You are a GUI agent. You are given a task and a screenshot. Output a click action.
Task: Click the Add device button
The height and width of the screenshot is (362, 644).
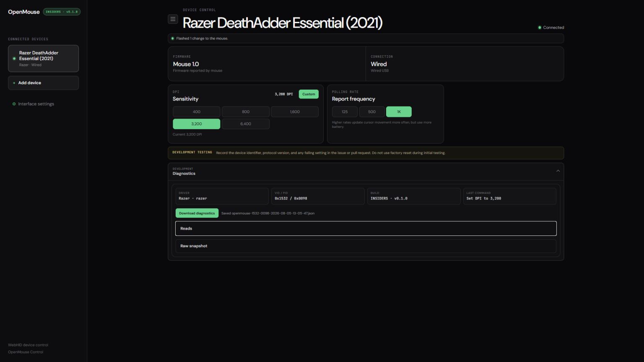click(x=44, y=83)
